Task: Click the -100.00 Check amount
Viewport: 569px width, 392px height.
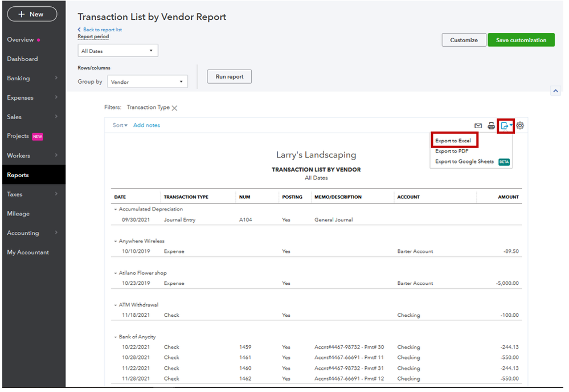Action: (x=510, y=315)
